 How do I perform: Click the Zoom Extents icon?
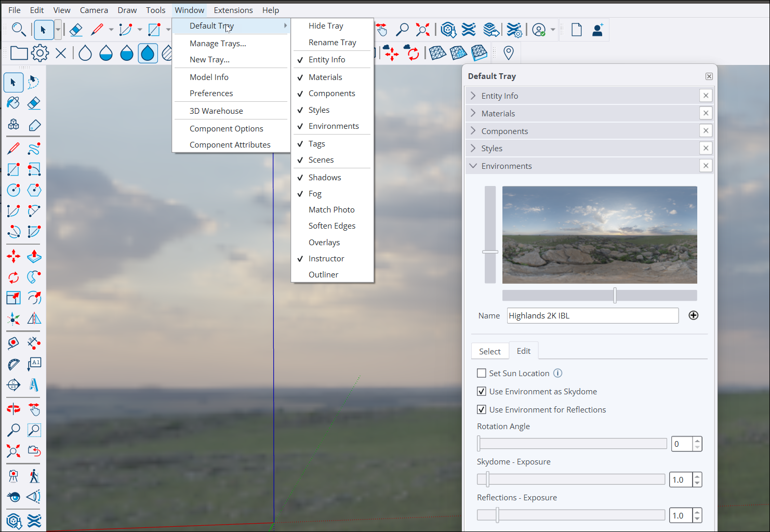pyautogui.click(x=423, y=30)
